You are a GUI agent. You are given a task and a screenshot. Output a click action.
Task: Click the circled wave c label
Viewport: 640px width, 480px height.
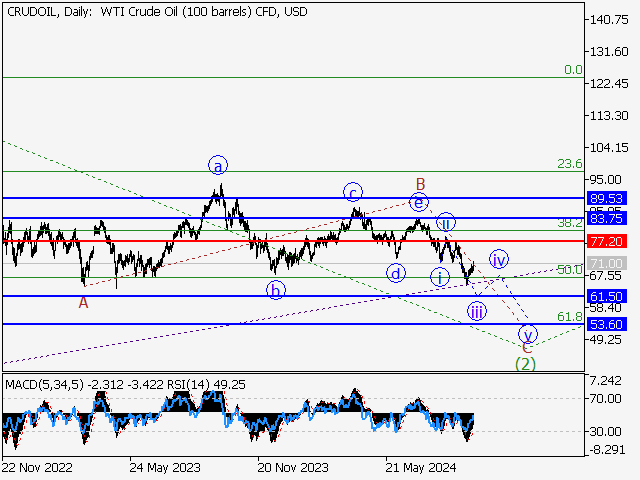353,192
